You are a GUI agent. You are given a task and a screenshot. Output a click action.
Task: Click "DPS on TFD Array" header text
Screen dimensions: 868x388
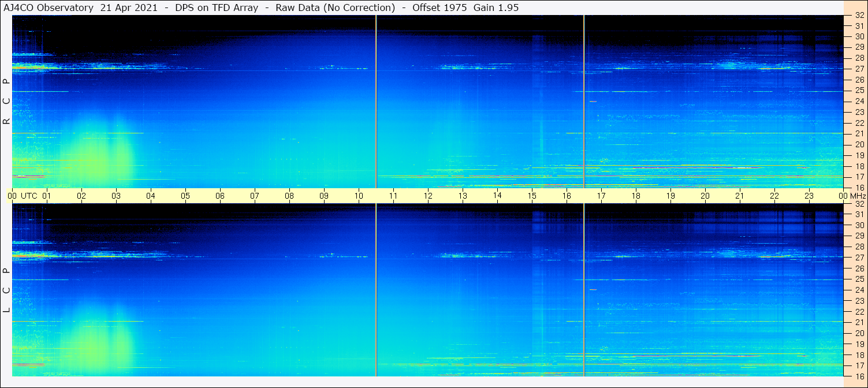217,8
